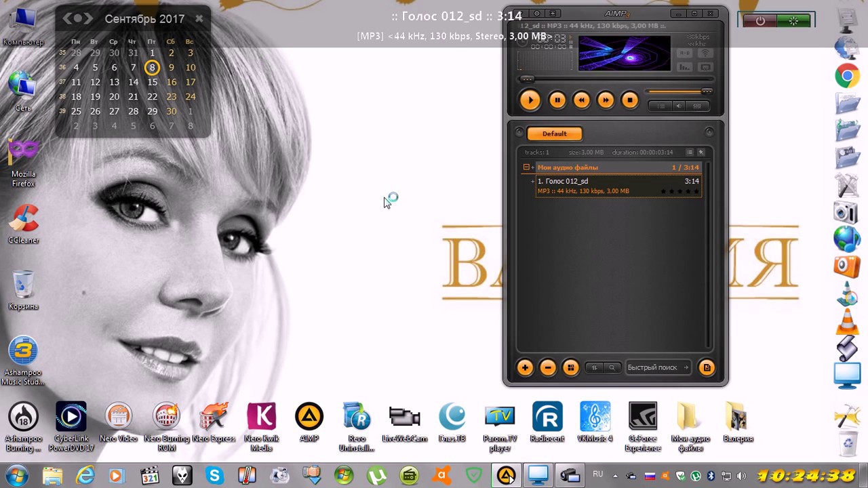868x488 pixels.
Task: Toggle the fullscreen visualization button
Action: (x=705, y=67)
